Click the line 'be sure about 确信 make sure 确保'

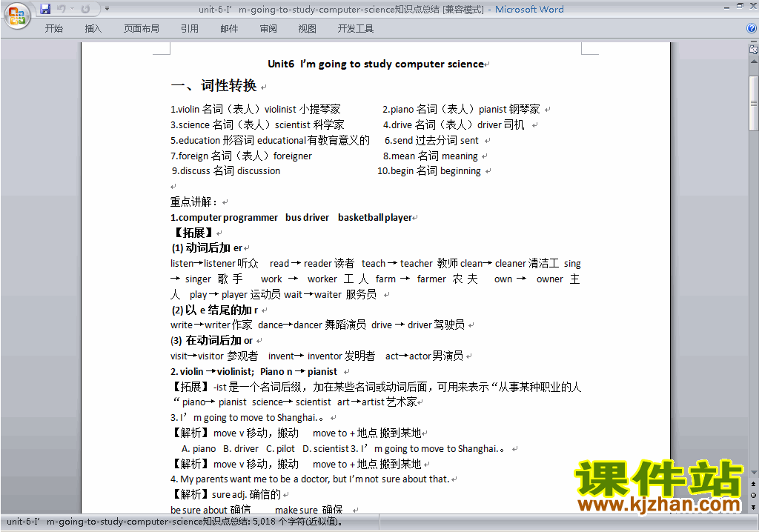pos(256,510)
